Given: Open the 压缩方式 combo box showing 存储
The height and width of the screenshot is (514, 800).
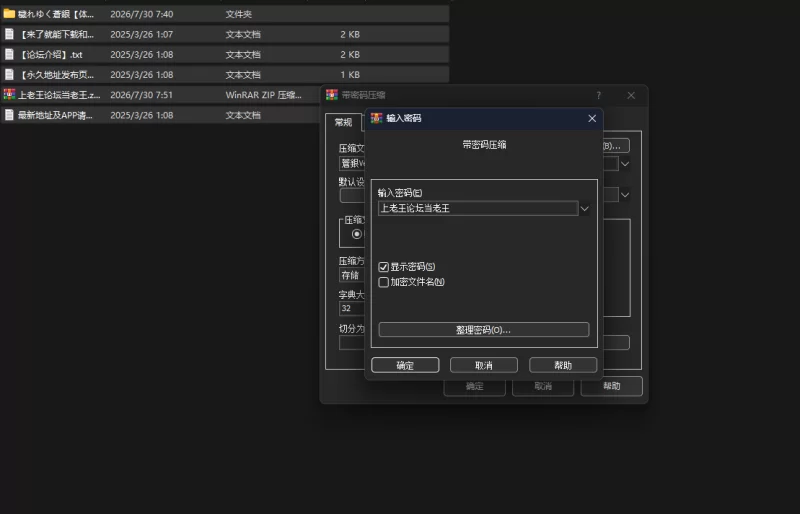Looking at the screenshot, I should (x=353, y=275).
